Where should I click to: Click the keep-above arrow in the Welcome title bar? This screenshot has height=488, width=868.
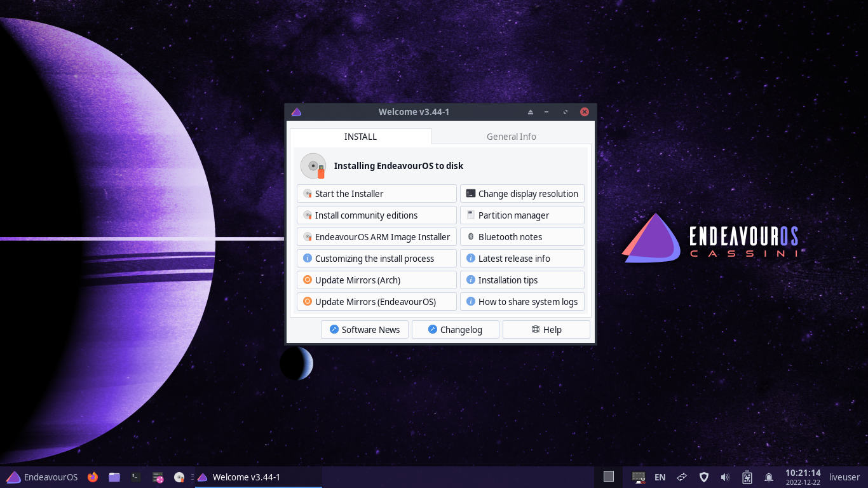531,112
